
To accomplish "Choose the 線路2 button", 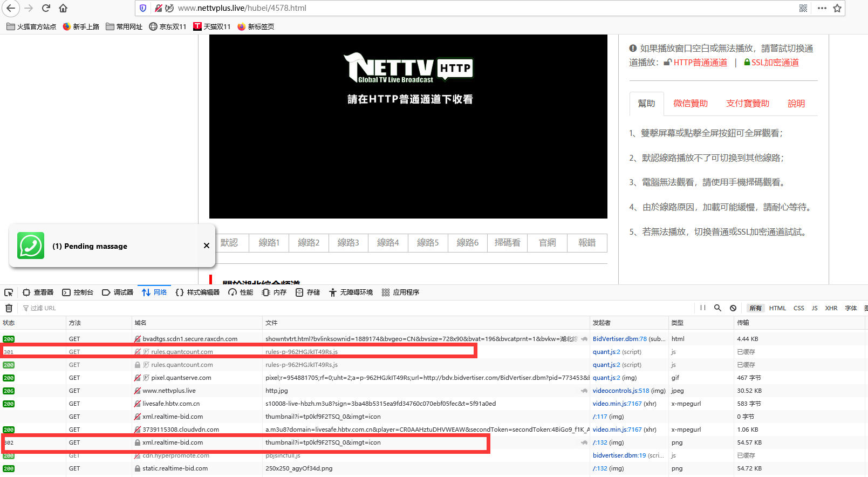I will point(309,243).
